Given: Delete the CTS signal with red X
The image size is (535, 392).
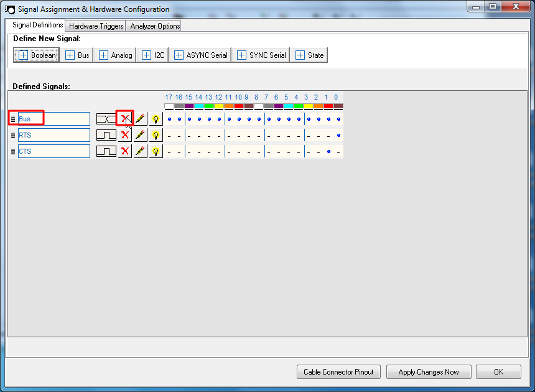Looking at the screenshot, I should [125, 151].
